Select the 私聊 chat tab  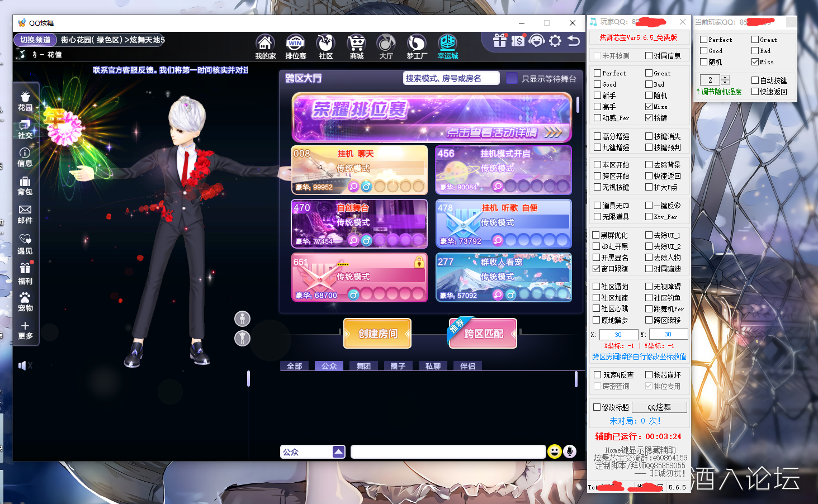pyautogui.click(x=433, y=366)
